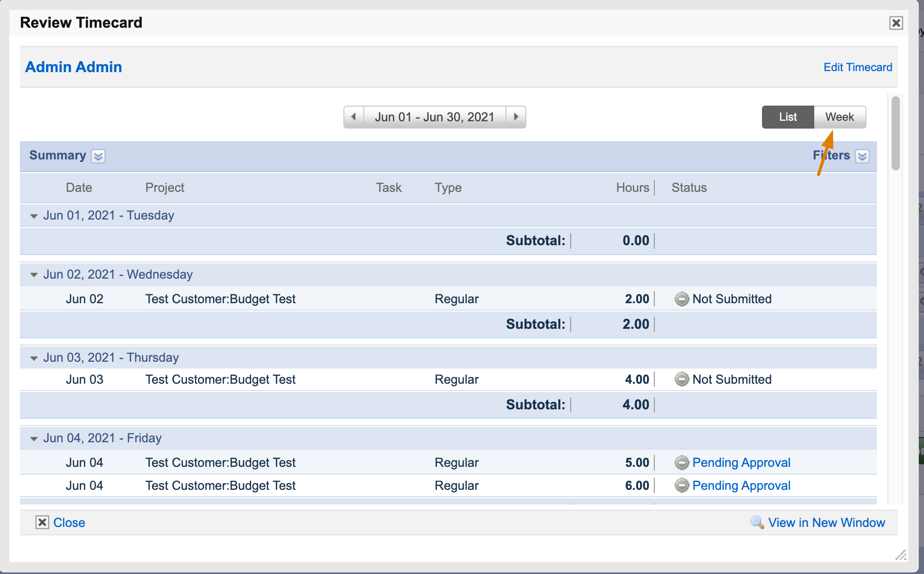The width and height of the screenshot is (924, 574).
Task: Click Test Customer:Budget Test in 6.00 hours row
Action: (x=221, y=486)
